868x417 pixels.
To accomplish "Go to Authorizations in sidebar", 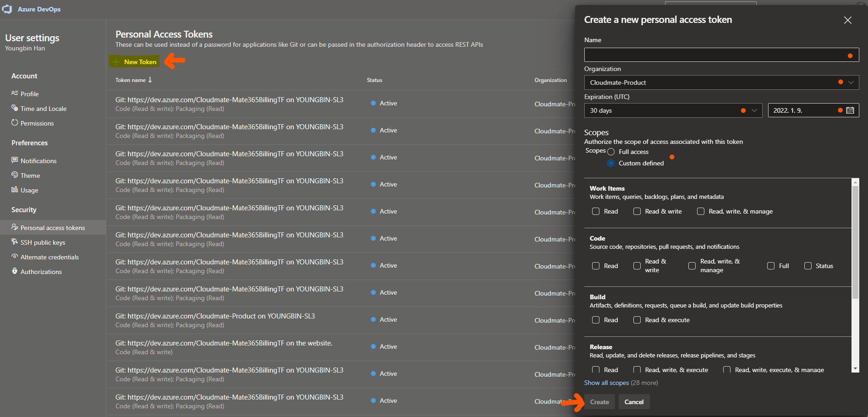I will (x=41, y=272).
